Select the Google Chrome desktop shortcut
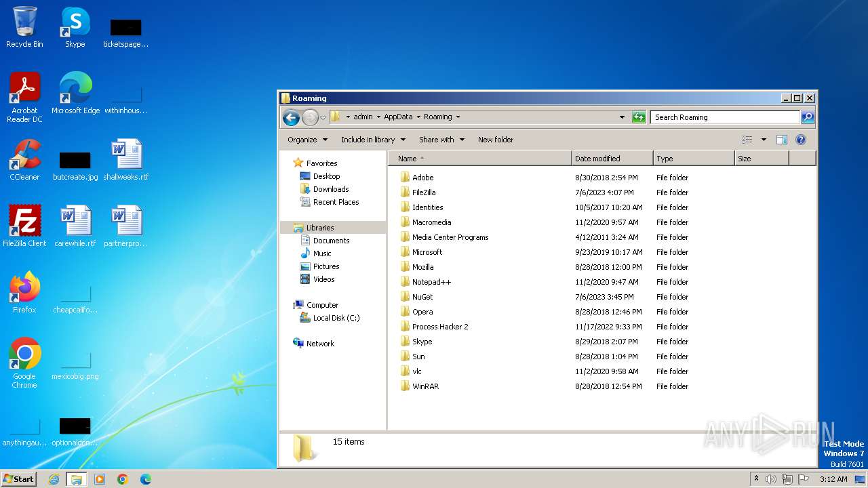The image size is (868, 488). click(24, 363)
